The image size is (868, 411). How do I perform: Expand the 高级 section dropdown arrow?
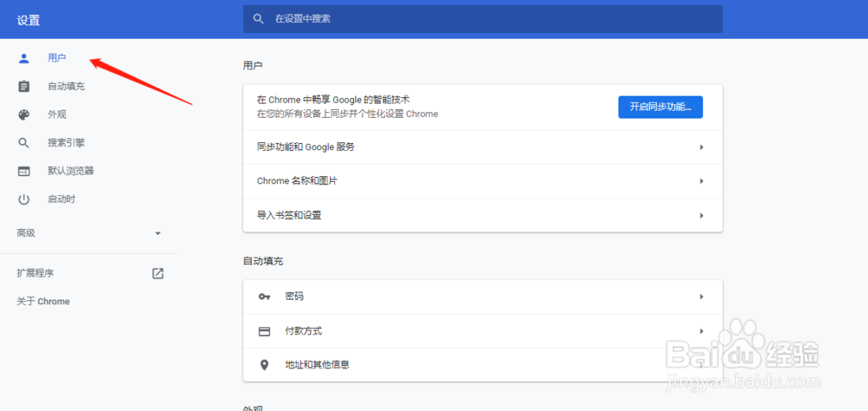coord(158,233)
